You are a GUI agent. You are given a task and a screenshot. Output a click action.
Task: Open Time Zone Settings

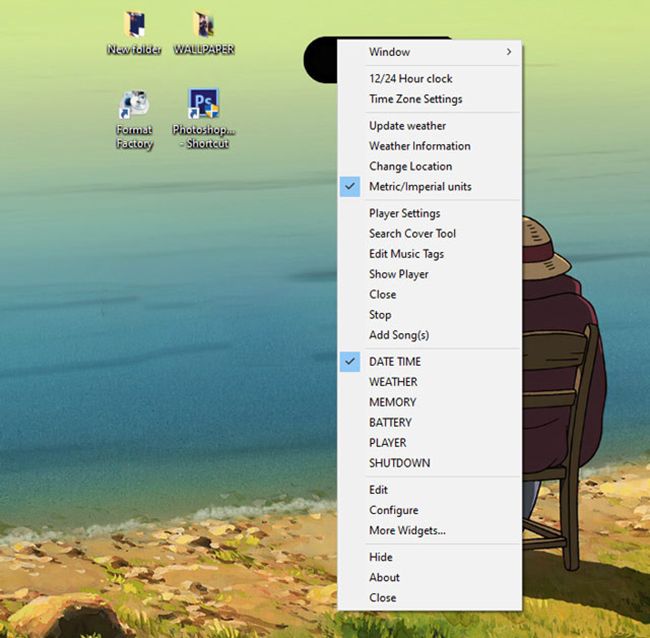[429, 99]
